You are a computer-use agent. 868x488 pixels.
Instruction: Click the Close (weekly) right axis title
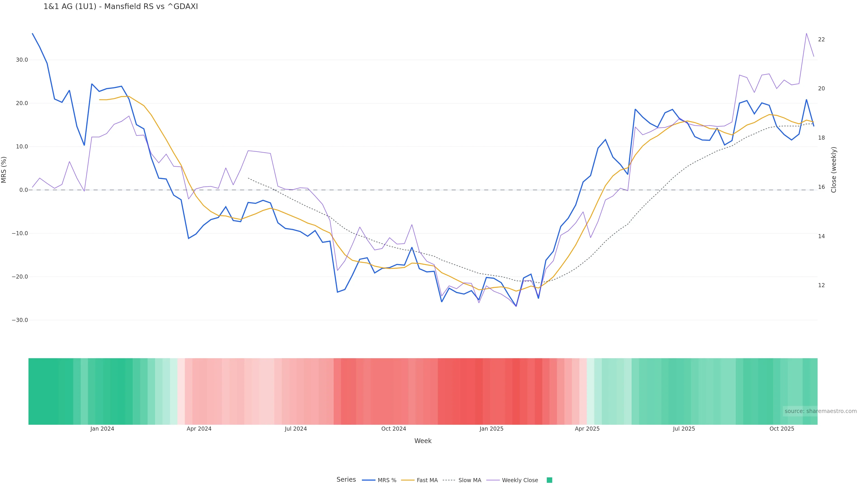click(x=834, y=170)
